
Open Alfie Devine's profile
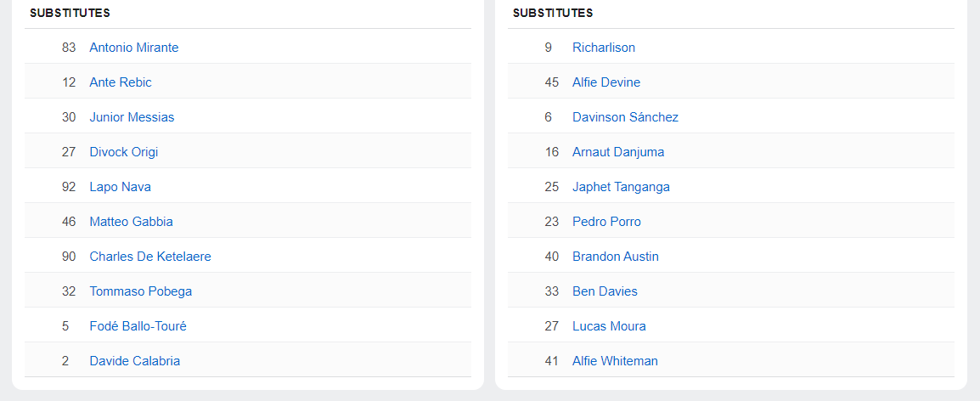605,82
